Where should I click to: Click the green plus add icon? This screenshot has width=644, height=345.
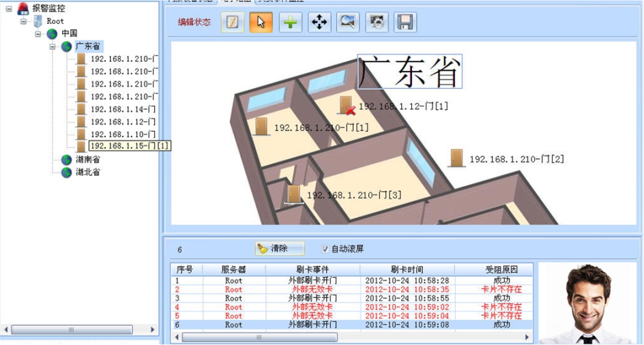pos(291,22)
